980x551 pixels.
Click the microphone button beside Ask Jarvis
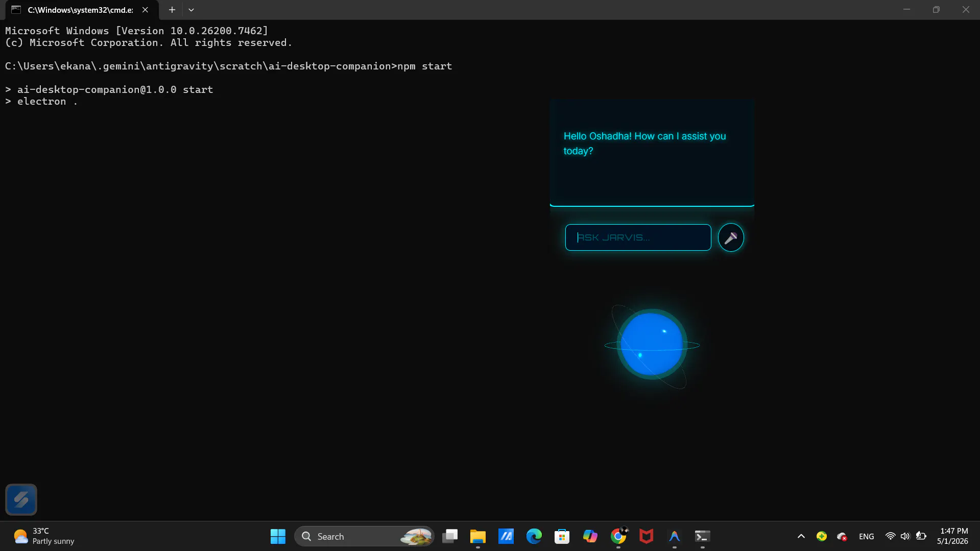tap(731, 237)
